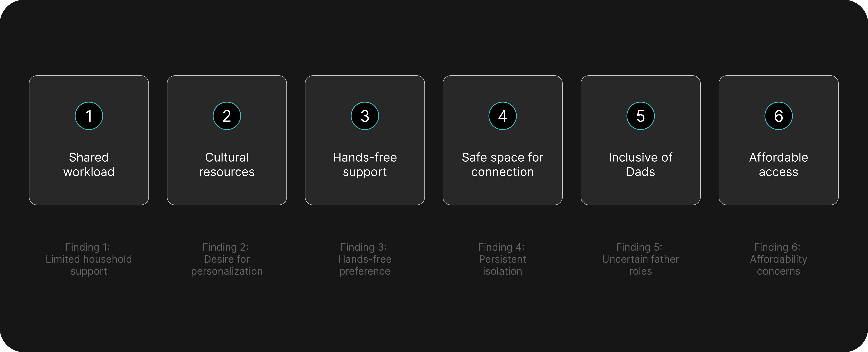Click Finding 2 Desire for personalization text

[227, 259]
